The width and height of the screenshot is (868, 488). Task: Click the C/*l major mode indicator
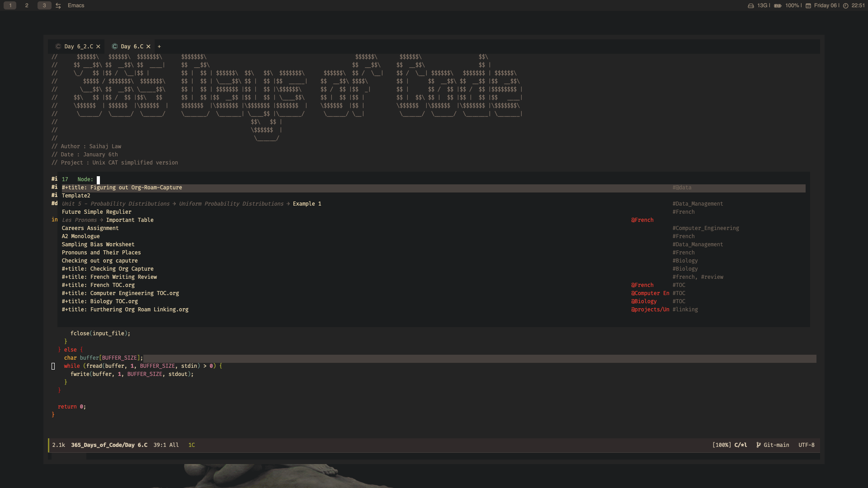coord(741,445)
